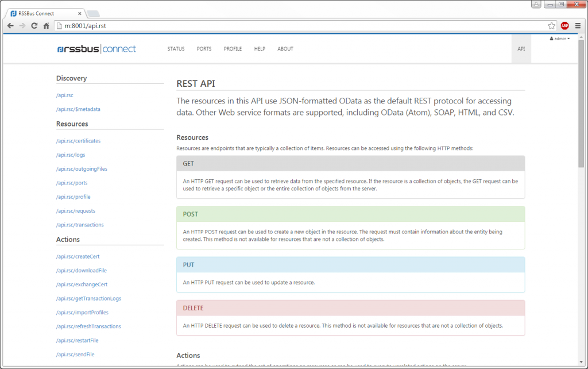
Task: Reload the page with refresh icon
Action: [x=34, y=25]
